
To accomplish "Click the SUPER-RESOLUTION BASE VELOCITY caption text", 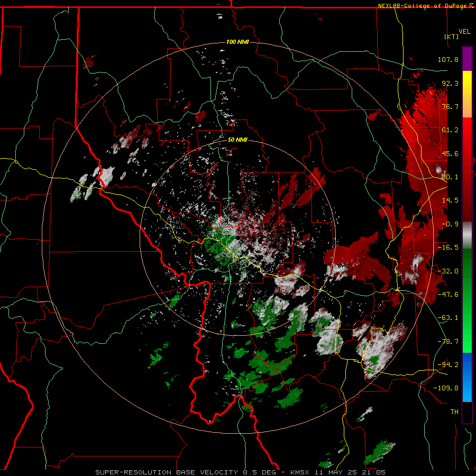I will [x=168, y=472].
